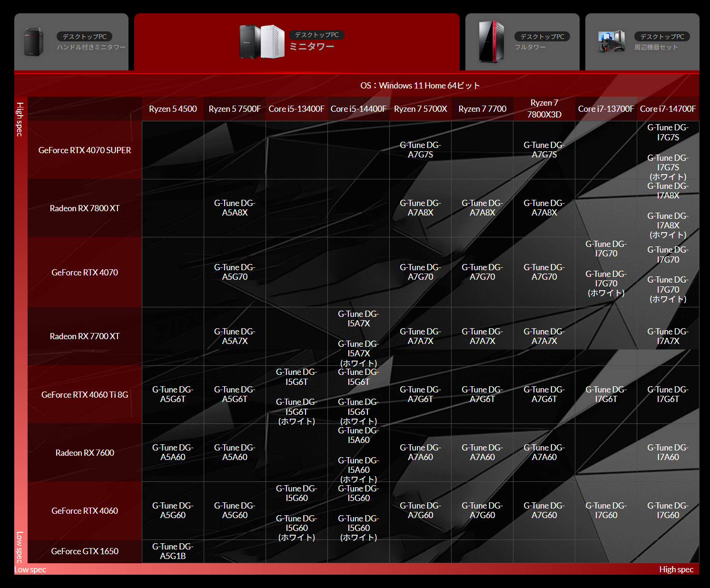
Task: Click the Core i5-13400F column header
Action: tap(297, 109)
